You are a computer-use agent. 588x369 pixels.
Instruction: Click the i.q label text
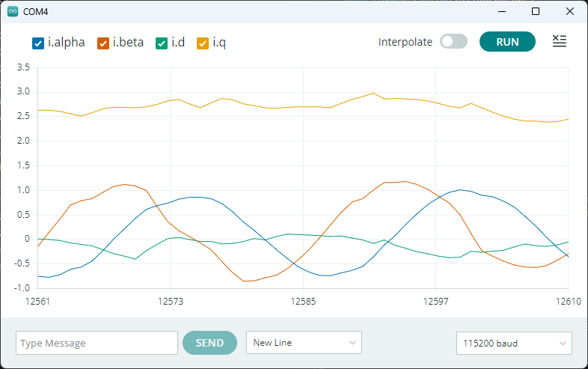click(219, 43)
